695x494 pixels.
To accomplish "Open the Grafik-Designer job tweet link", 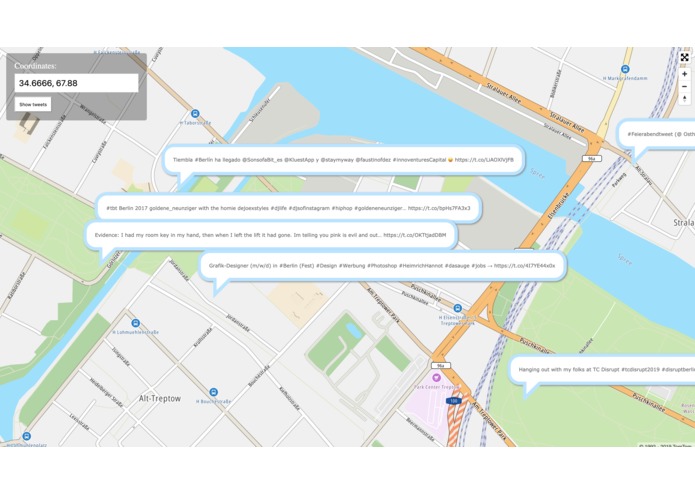I will [x=524, y=266].
